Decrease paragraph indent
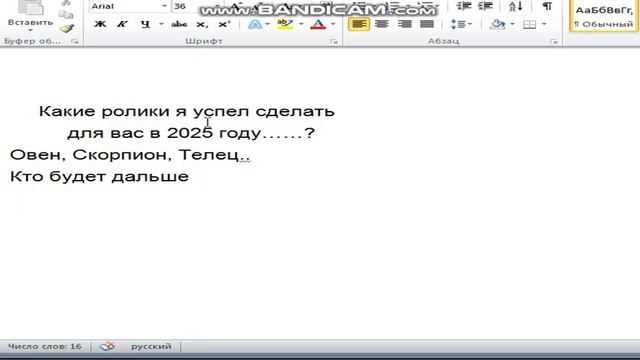 [x=464, y=6]
